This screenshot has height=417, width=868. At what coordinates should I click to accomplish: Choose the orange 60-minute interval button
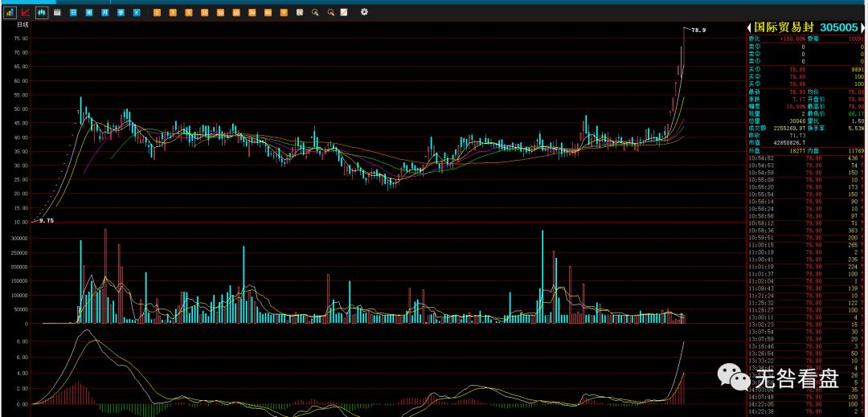point(236,12)
